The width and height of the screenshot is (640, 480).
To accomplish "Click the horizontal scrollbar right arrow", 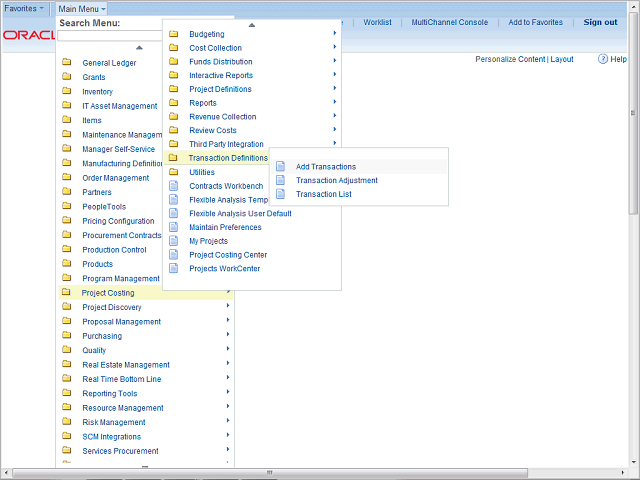I will (623, 473).
